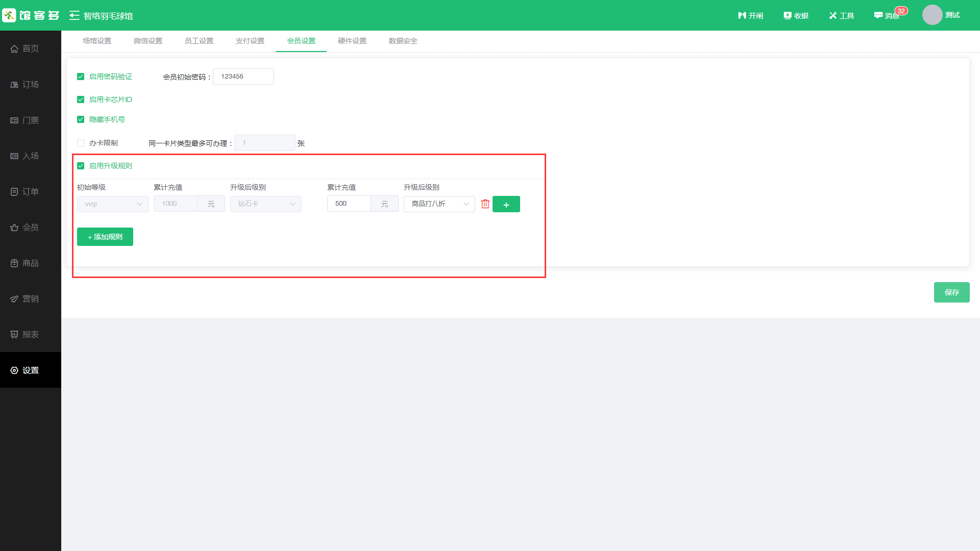
Task: Click the red trash delete rule icon
Action: pos(485,204)
